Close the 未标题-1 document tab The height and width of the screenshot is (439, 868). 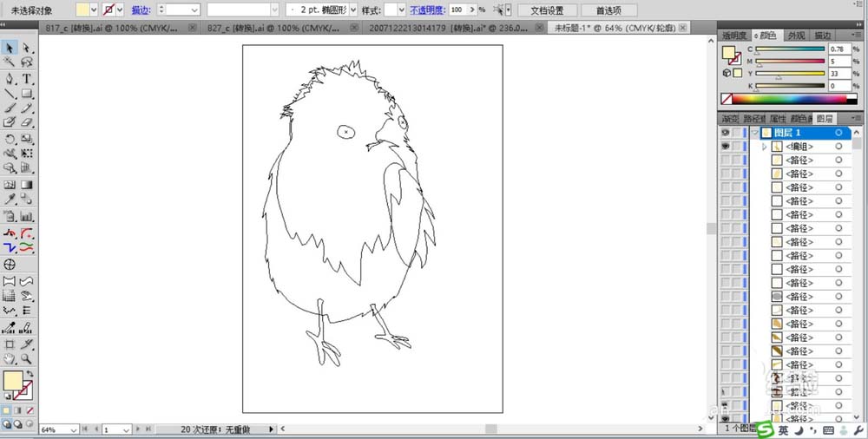point(684,27)
